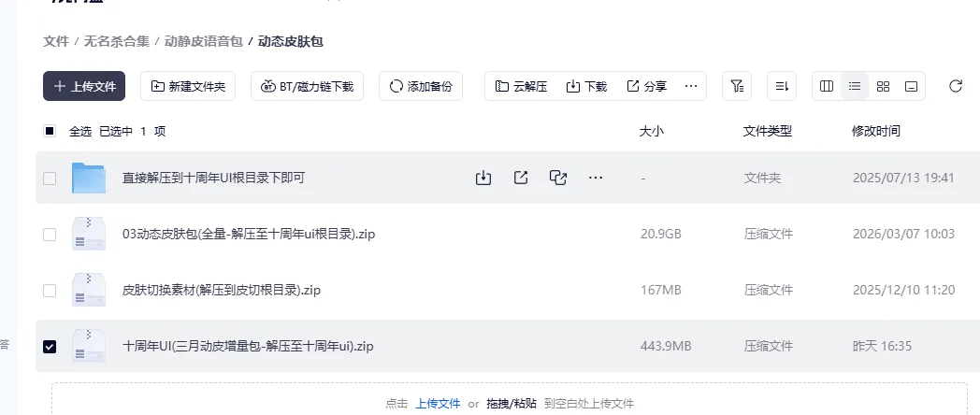Create a folder with 新建文件夹
The image size is (980, 415).
pyautogui.click(x=188, y=86)
